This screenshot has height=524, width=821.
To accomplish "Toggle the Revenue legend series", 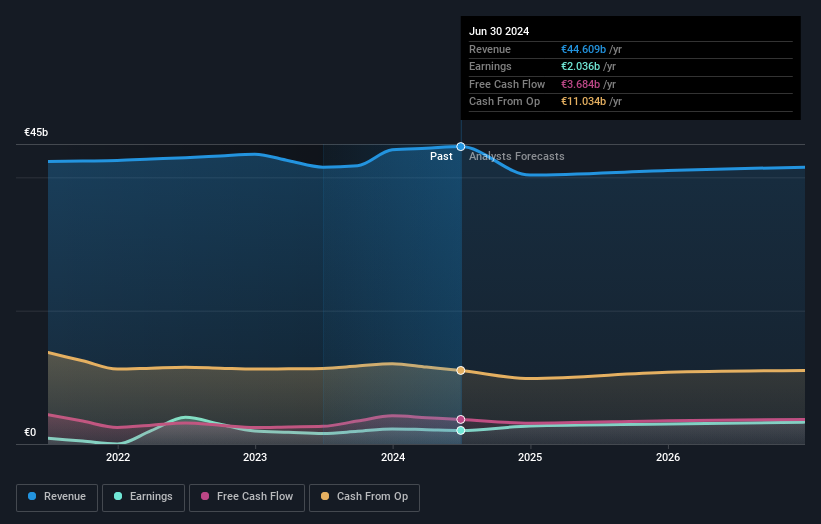I will (57, 497).
